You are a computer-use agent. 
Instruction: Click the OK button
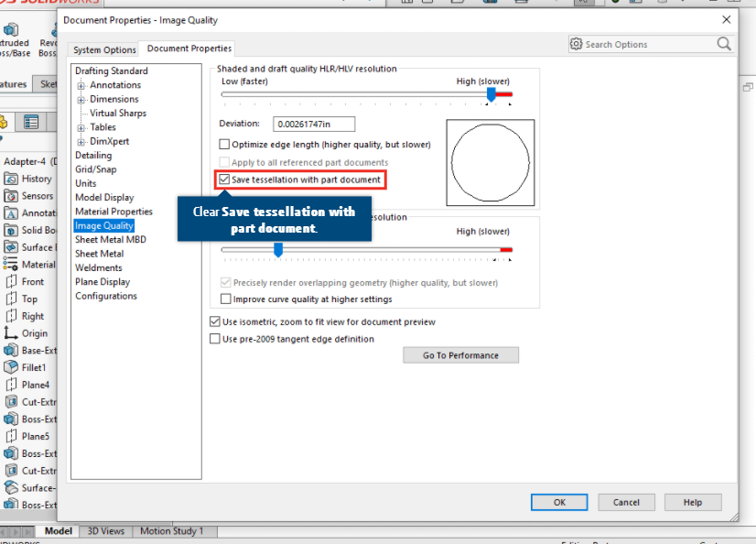(559, 502)
